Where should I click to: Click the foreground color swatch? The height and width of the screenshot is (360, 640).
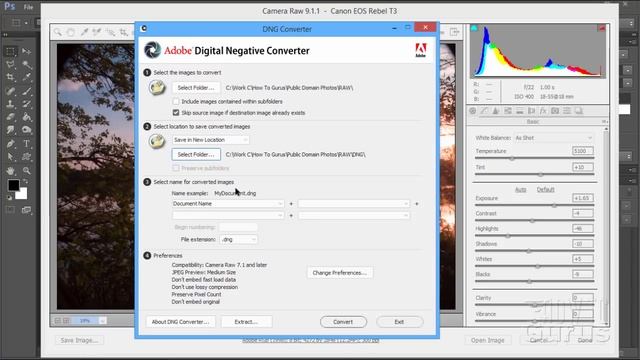click(x=13, y=185)
